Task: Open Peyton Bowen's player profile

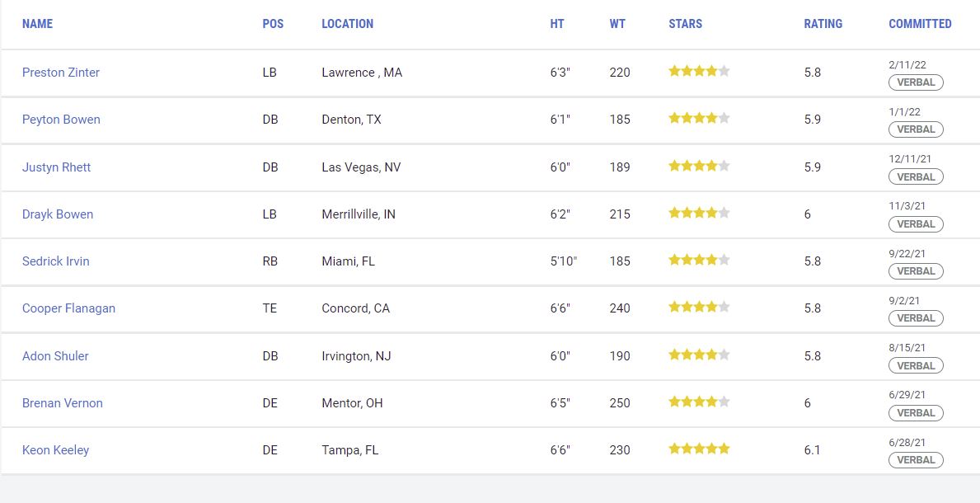Action: [x=61, y=120]
